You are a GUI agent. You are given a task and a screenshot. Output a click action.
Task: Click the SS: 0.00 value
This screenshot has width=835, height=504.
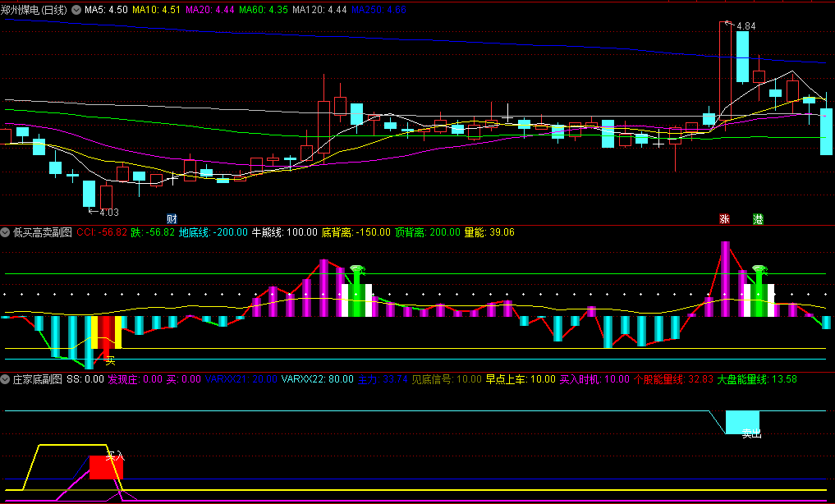[85, 379]
